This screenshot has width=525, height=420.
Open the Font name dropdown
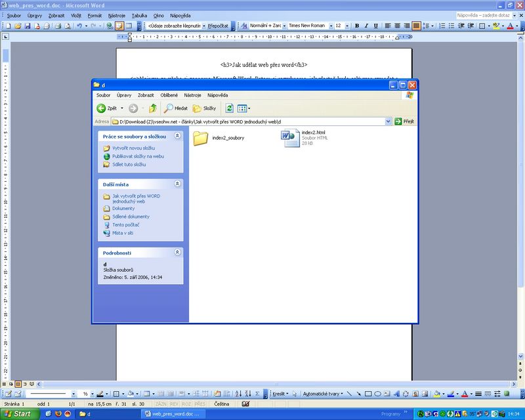[x=331, y=26]
